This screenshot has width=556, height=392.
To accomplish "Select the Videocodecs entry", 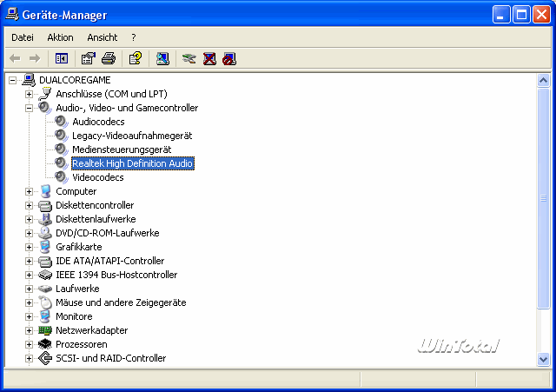I will coord(98,177).
